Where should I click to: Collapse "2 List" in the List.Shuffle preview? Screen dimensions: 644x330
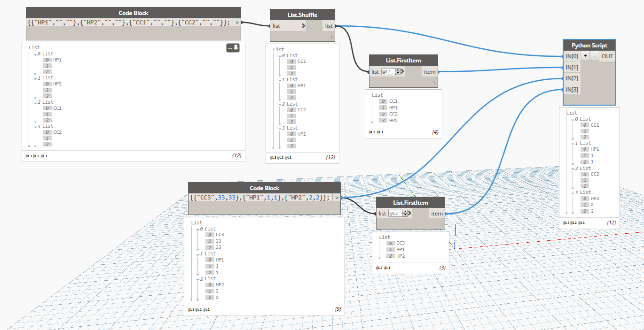coord(279,105)
